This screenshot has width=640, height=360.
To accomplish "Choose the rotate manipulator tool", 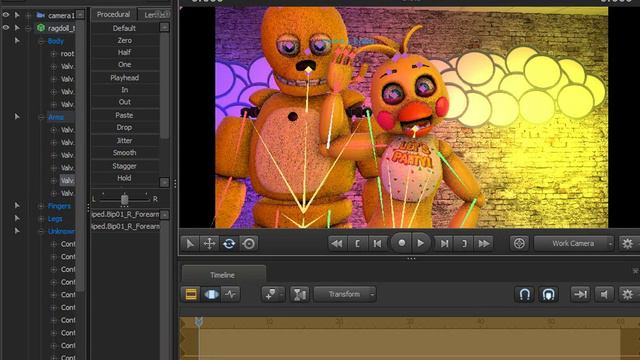I will tap(229, 244).
